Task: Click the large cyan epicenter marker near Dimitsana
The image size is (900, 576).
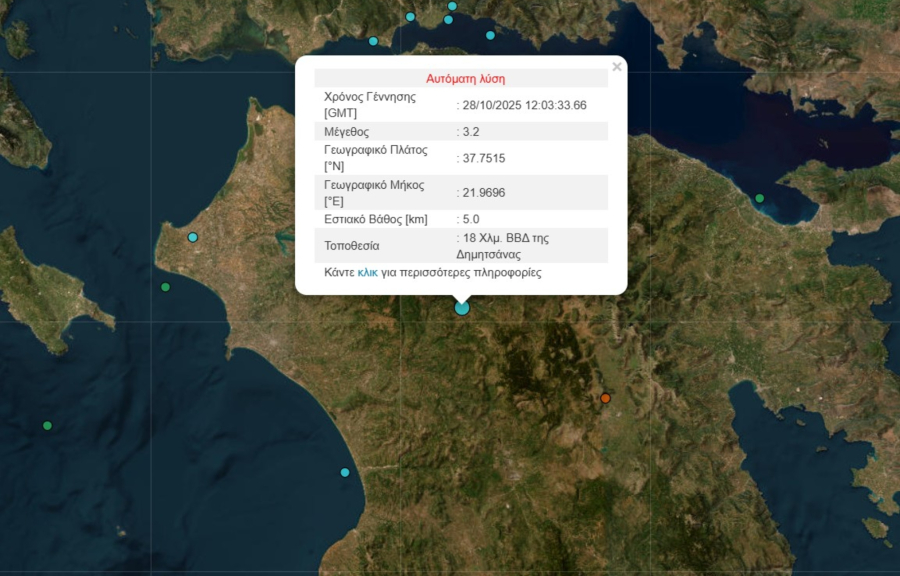Action: pos(461,307)
